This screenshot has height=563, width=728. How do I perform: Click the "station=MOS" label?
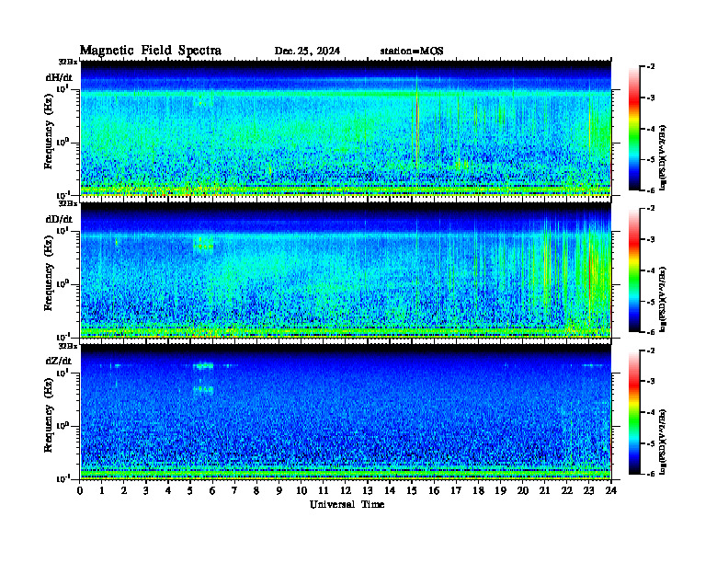coord(412,51)
